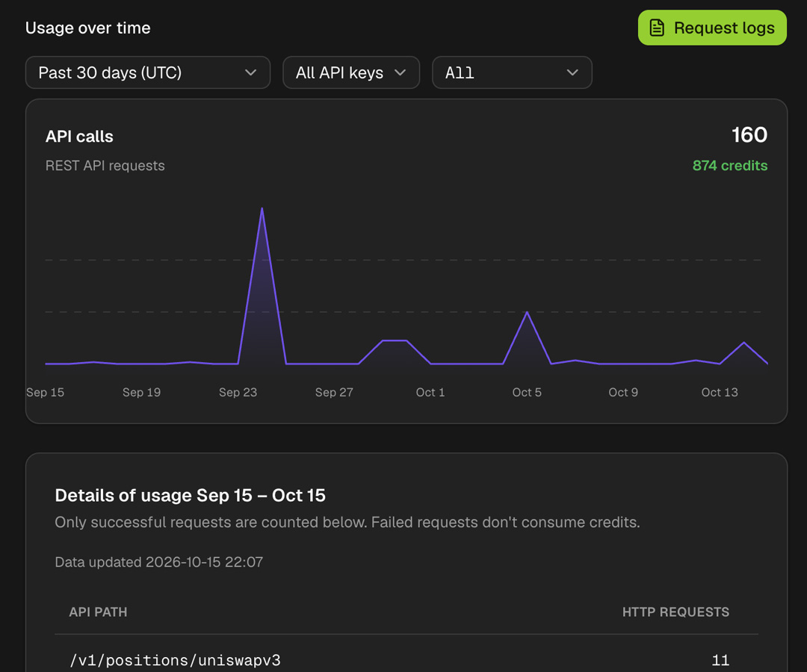This screenshot has width=807, height=672.
Task: Click the 11 requests count for uniswapv3
Action: (720, 660)
